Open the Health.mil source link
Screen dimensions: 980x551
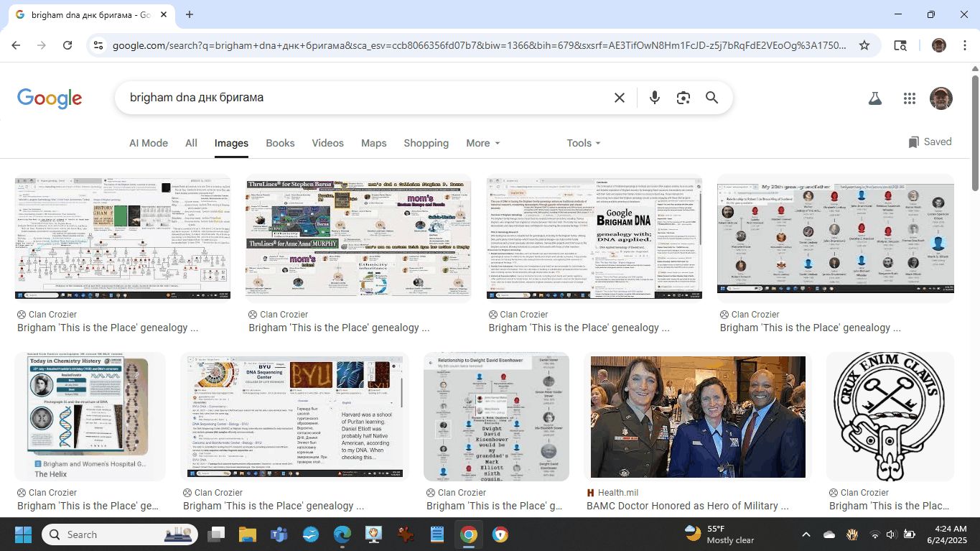pyautogui.click(x=612, y=493)
